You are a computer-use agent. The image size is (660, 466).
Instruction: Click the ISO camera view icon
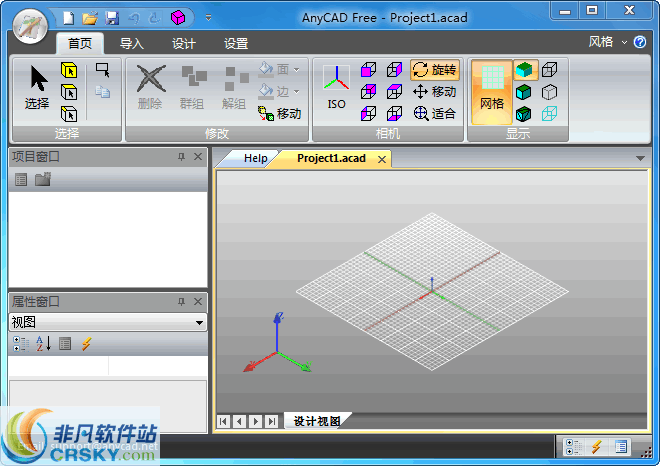tap(336, 86)
